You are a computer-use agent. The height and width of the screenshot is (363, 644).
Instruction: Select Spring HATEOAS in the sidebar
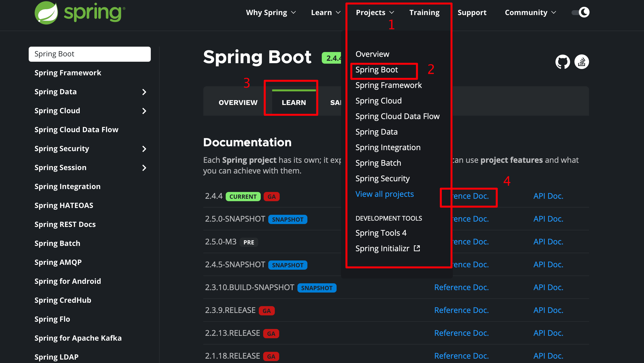click(x=64, y=206)
